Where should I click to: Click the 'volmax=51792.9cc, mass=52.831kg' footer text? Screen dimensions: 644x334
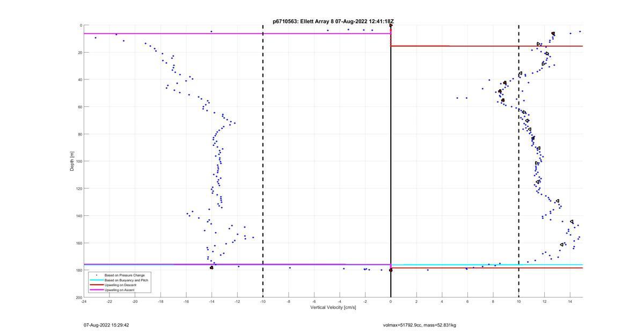pos(420,325)
